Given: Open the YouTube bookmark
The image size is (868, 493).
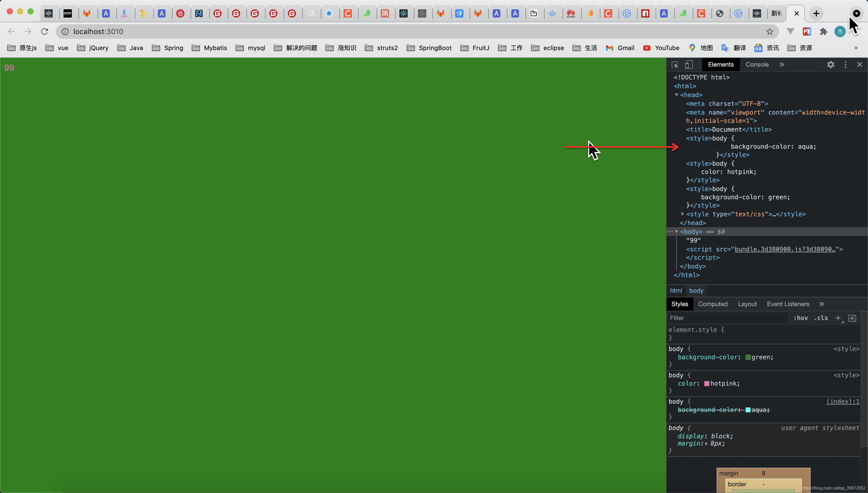Looking at the screenshot, I should (661, 48).
